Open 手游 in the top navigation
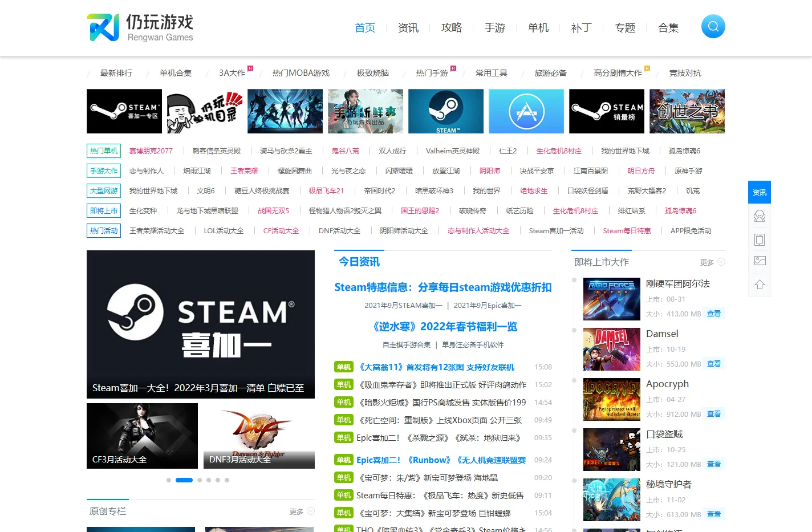 click(495, 27)
